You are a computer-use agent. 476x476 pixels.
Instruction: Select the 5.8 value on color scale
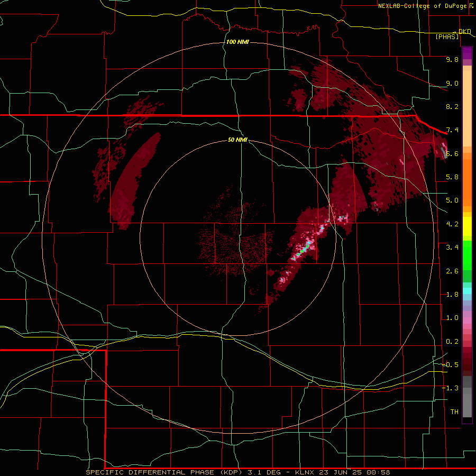(452, 177)
